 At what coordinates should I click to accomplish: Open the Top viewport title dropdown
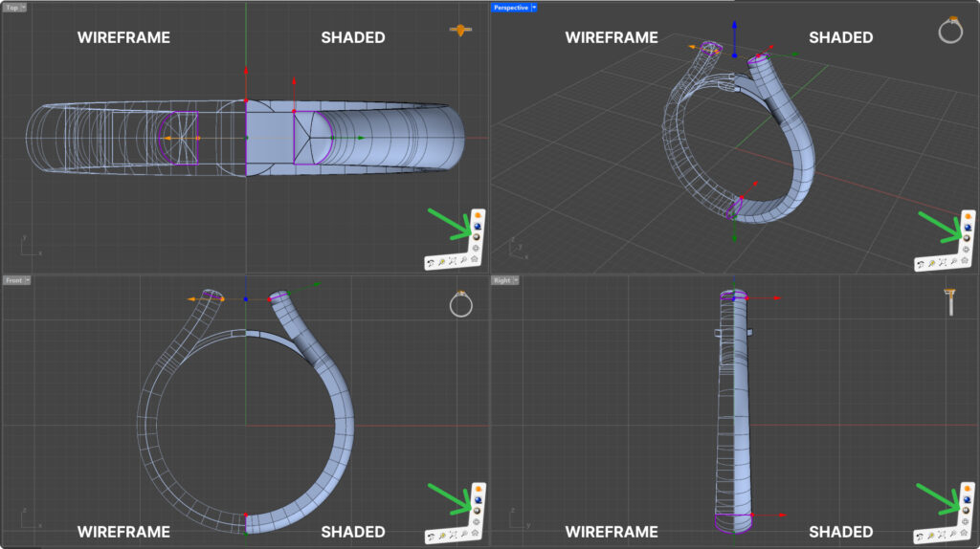(23, 8)
